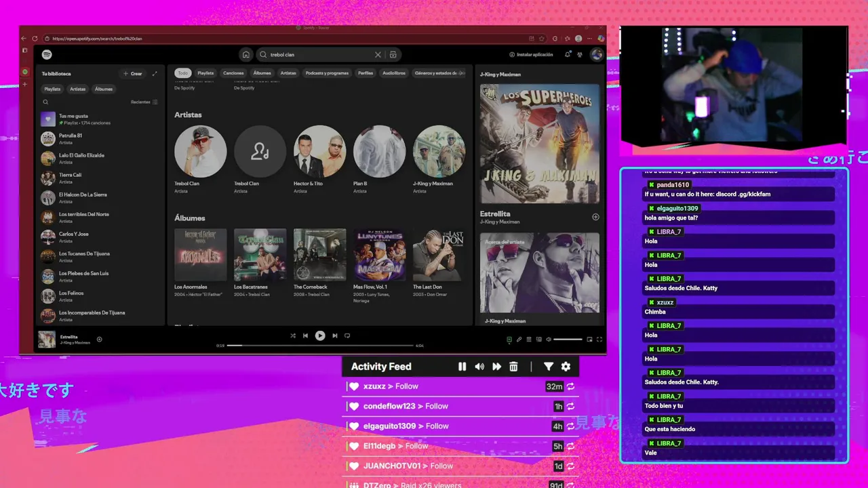The width and height of the screenshot is (868, 488).
Task: Show more filter tabs with right chevron
Action: coord(462,73)
